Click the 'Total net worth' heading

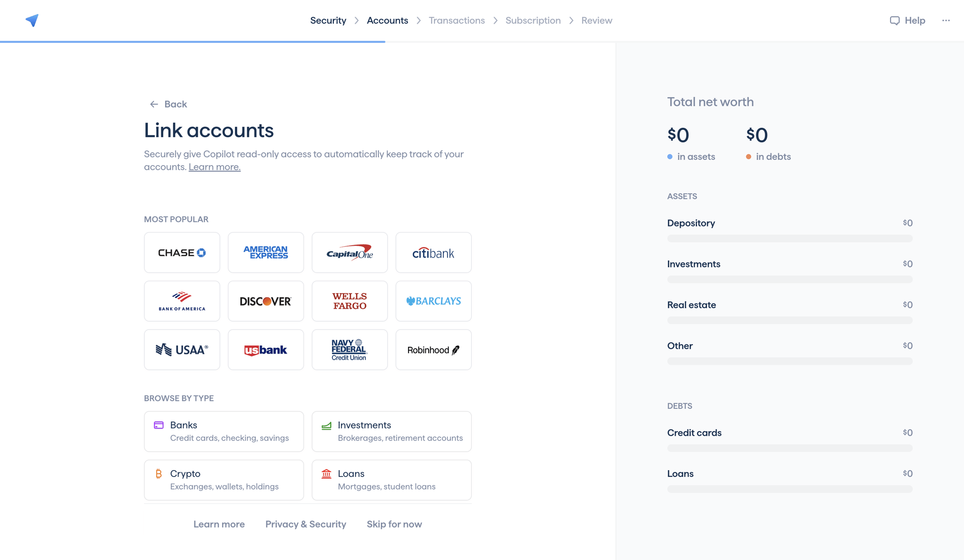click(710, 102)
